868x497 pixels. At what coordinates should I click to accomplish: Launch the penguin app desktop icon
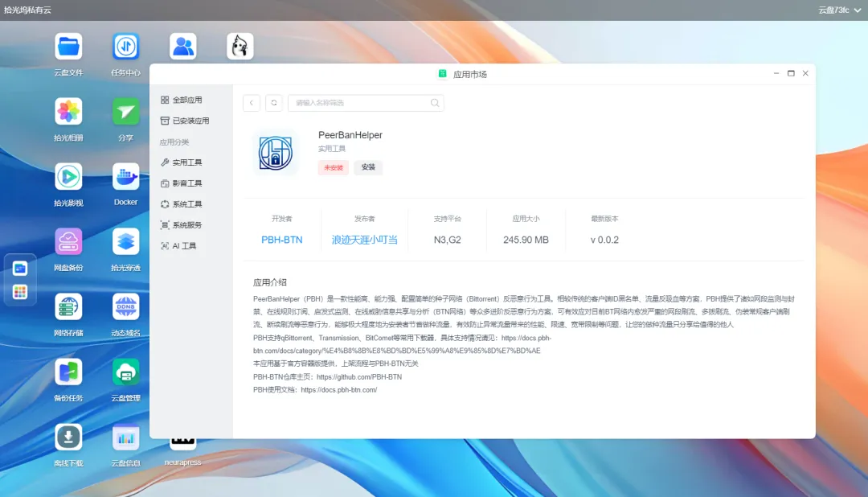240,47
